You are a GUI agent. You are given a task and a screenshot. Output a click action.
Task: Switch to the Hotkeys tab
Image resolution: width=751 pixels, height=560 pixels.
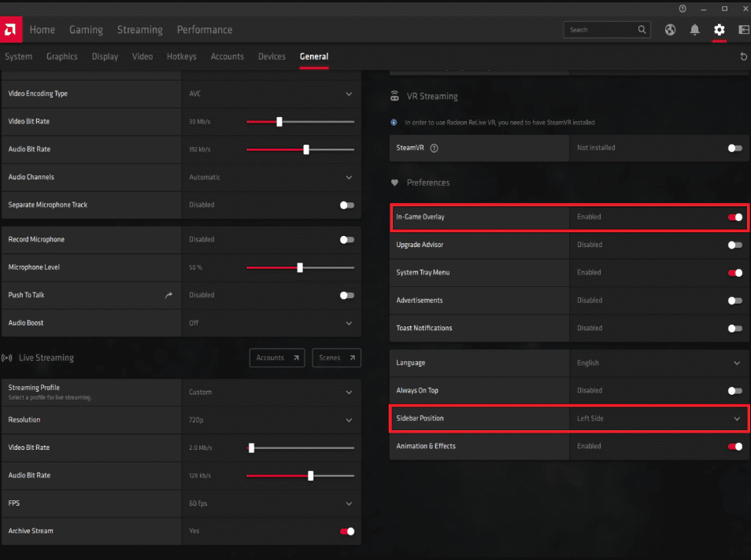(181, 57)
